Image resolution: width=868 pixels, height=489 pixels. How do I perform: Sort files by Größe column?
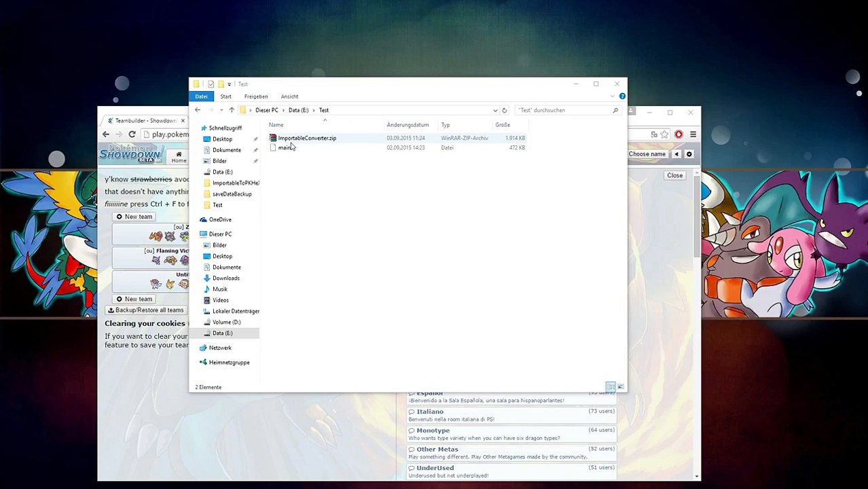click(x=503, y=125)
